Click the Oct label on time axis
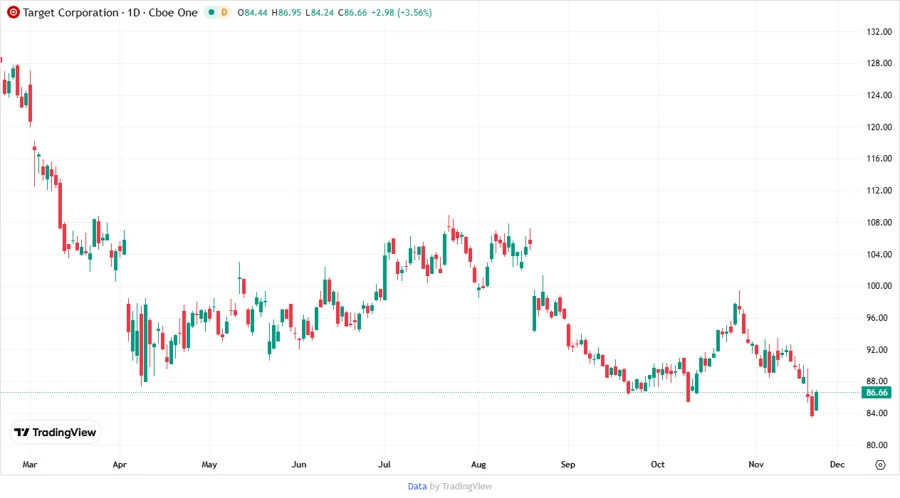The height and width of the screenshot is (498, 900). (x=658, y=464)
